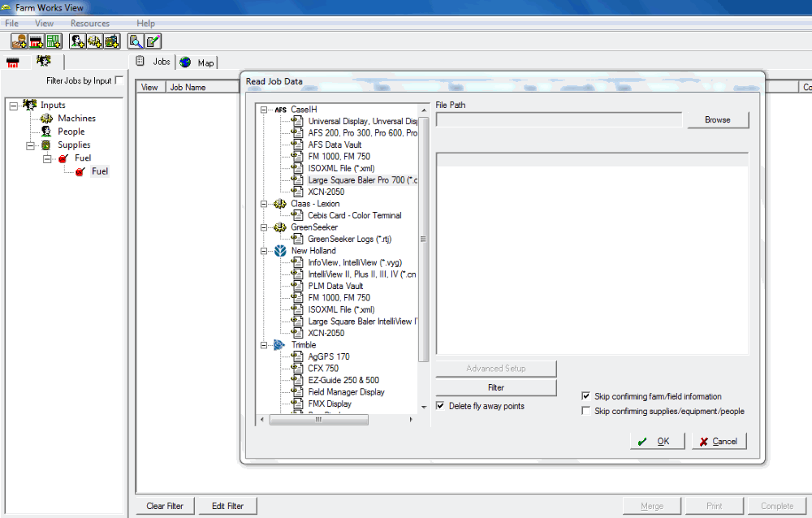
Task: Click the Claas - Lexion brand icon
Action: 280,204
